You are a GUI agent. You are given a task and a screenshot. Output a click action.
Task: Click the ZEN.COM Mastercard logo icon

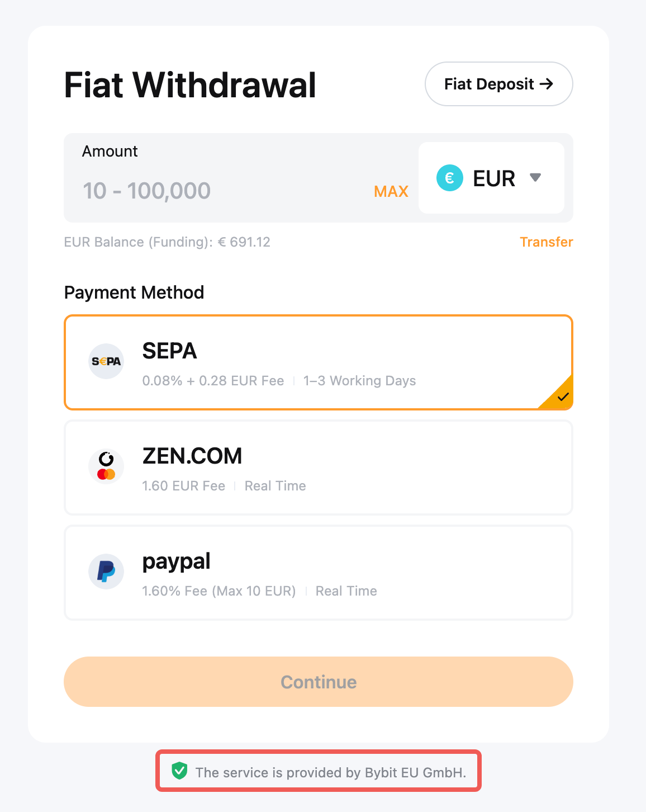(106, 466)
